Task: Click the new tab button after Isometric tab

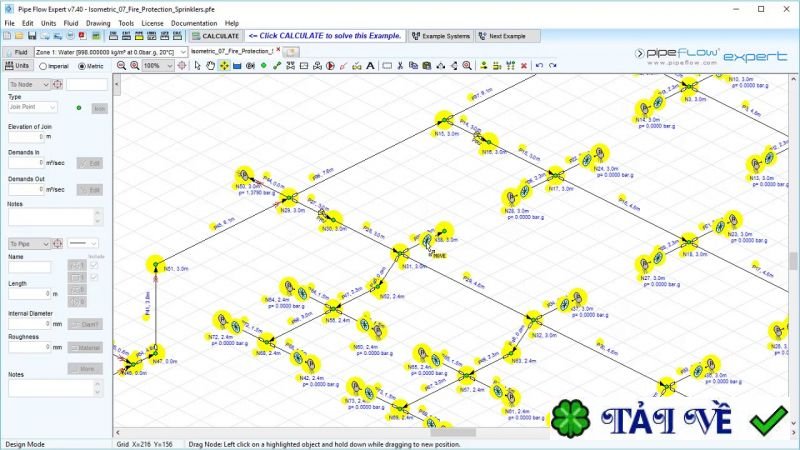Action: click(291, 52)
